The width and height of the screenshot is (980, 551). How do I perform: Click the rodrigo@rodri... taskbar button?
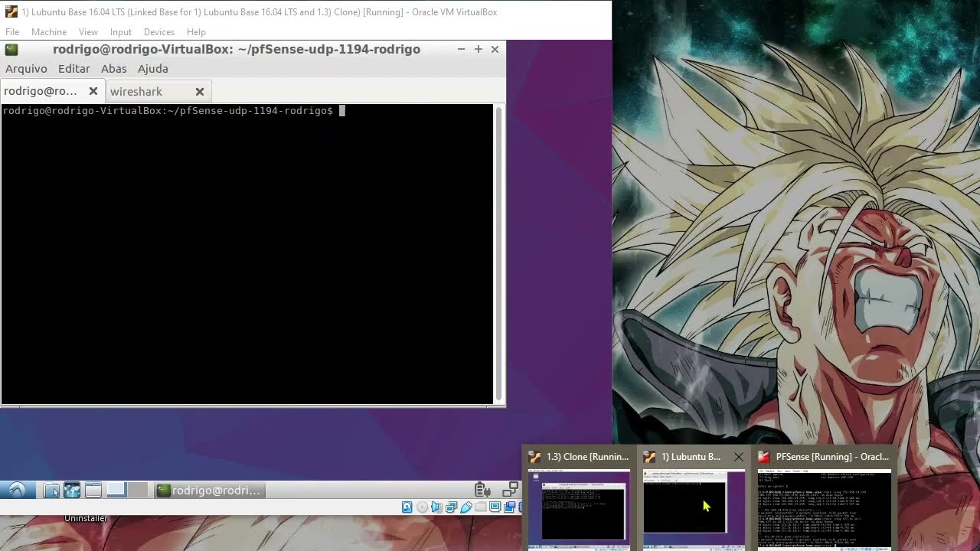pos(209,491)
